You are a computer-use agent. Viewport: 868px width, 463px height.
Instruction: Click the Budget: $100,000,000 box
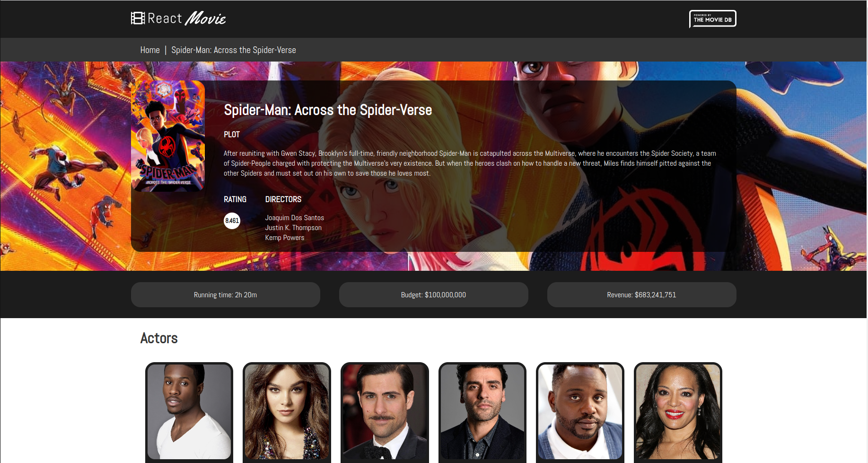point(434,295)
